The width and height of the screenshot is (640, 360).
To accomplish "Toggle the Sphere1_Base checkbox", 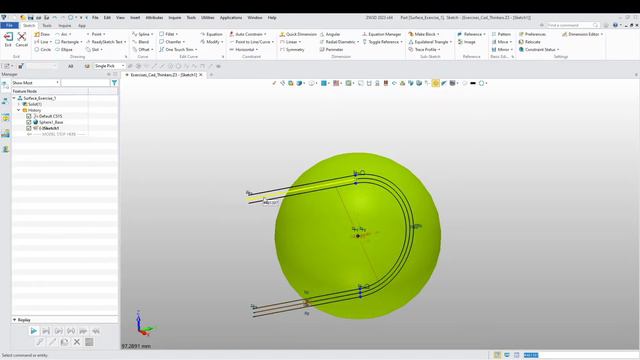I will tap(29, 122).
